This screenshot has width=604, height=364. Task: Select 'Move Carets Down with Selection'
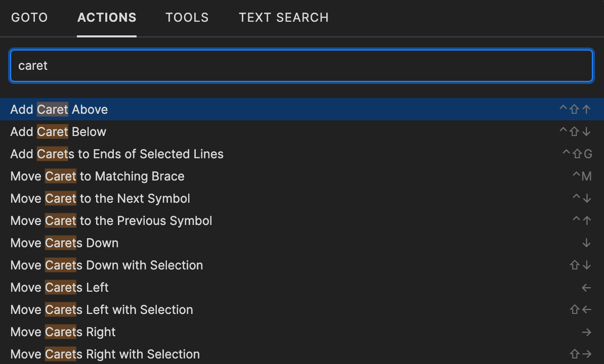click(302, 265)
